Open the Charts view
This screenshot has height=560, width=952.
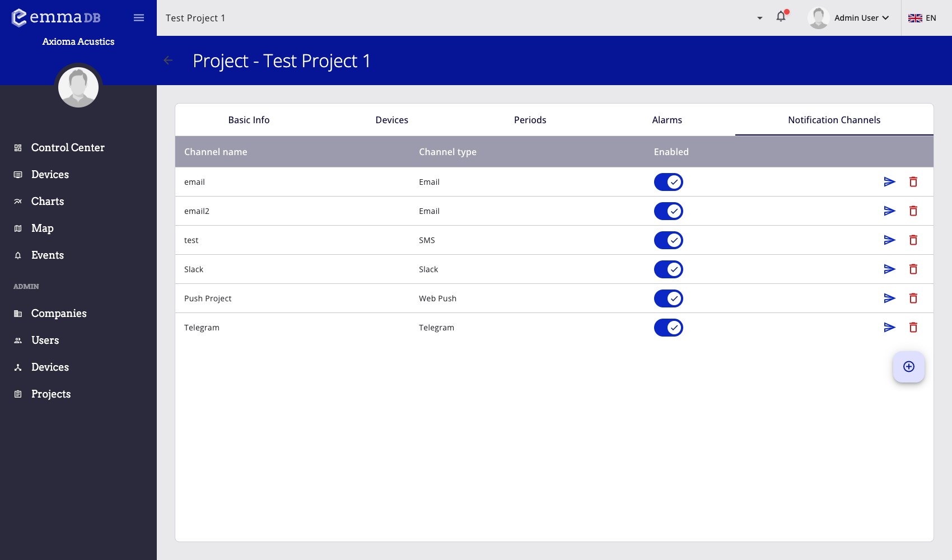[x=47, y=201]
